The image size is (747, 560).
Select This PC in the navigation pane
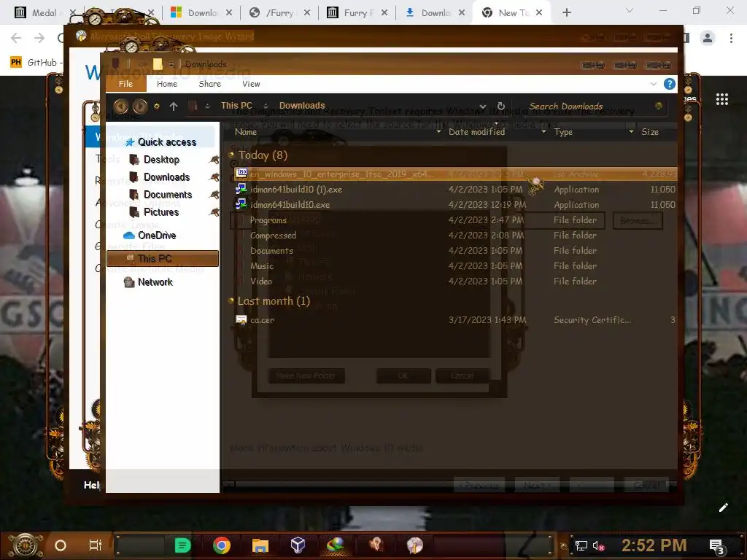point(163,259)
